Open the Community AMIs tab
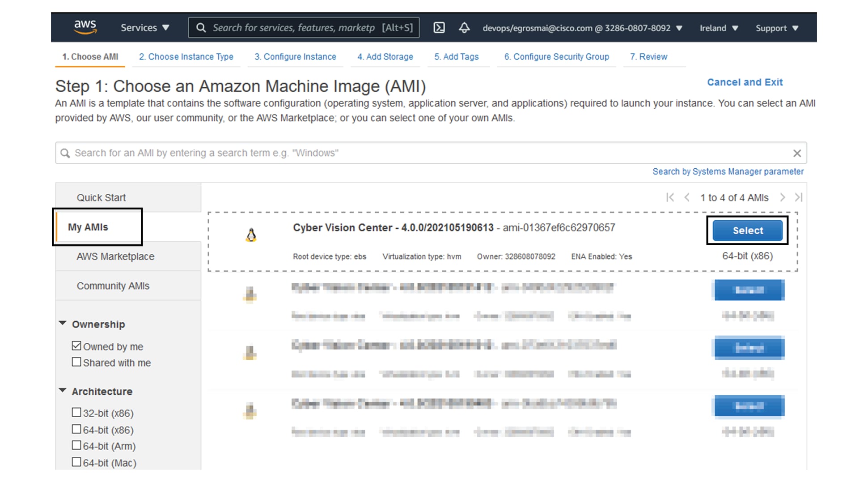The image size is (868, 482). pos(128,286)
